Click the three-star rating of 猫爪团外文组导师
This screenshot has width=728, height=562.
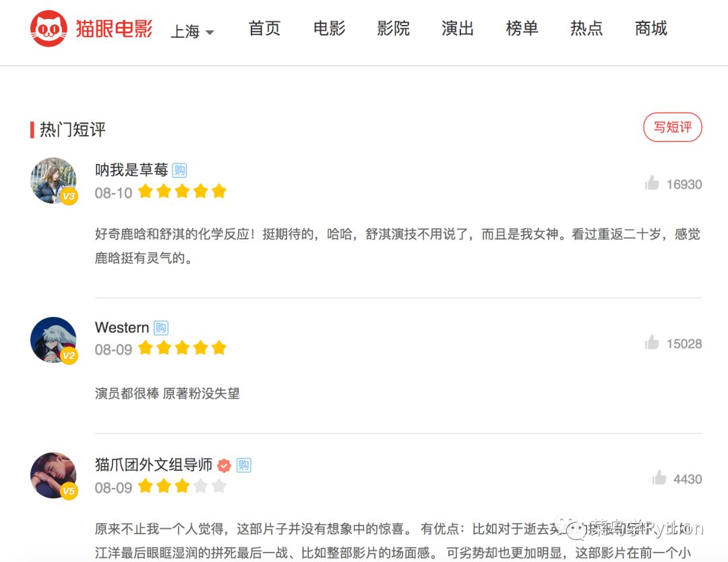[x=182, y=486]
